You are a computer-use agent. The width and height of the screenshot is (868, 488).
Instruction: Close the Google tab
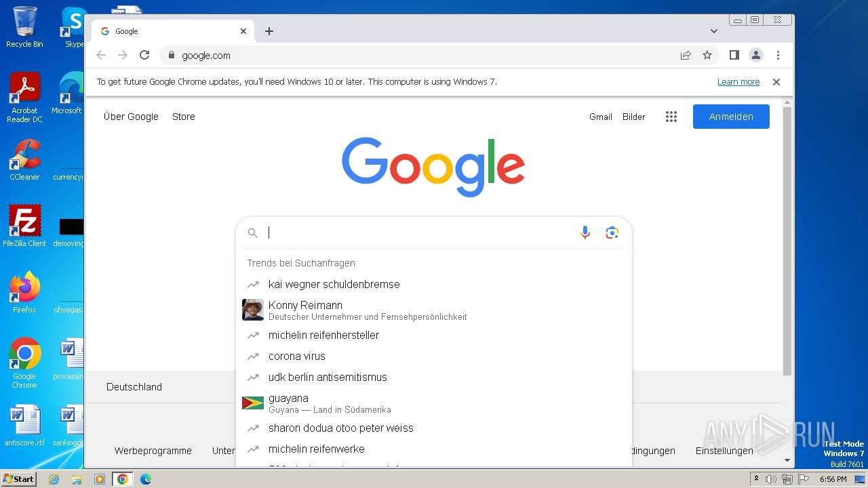click(243, 31)
